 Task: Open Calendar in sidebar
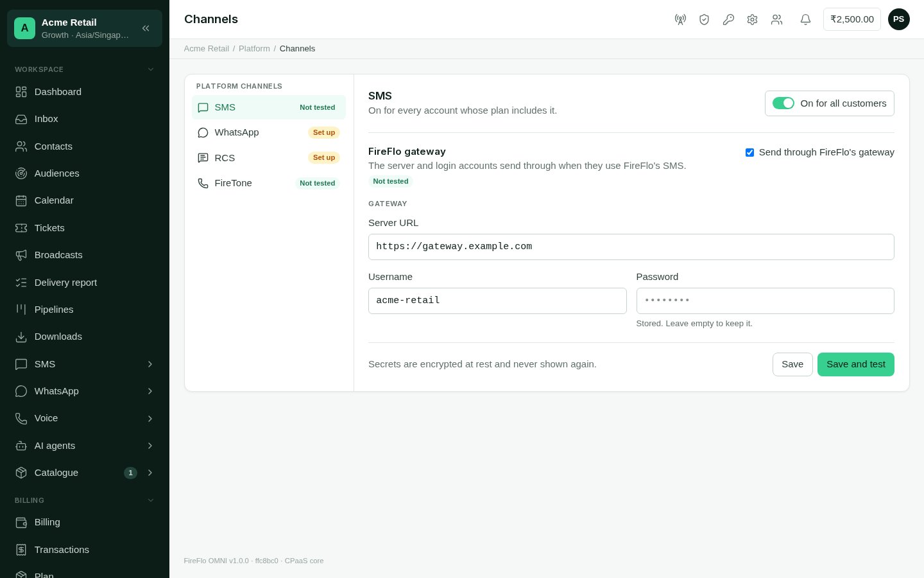click(85, 200)
